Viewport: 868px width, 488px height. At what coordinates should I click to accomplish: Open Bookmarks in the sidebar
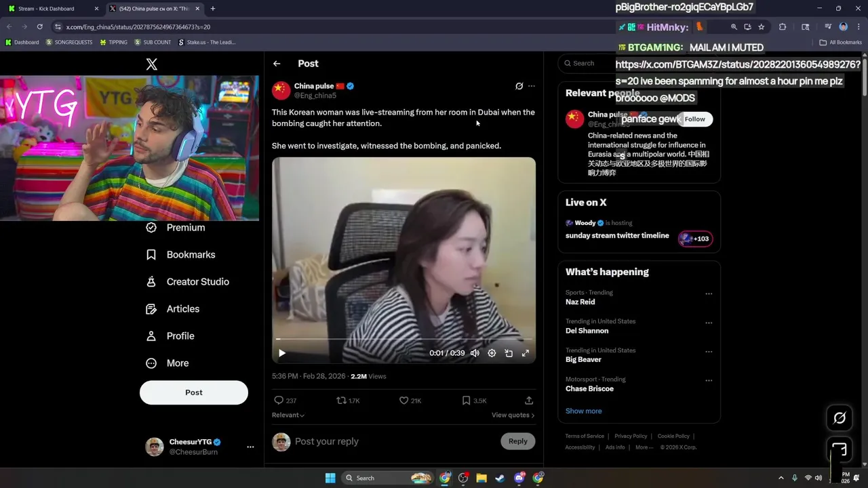[180, 255]
